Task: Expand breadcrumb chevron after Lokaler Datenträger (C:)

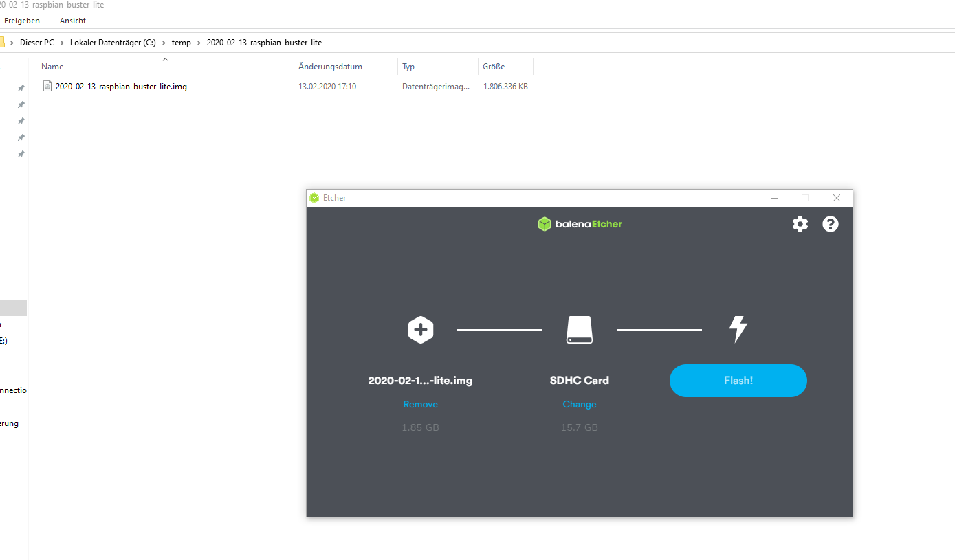Action: [x=164, y=43]
